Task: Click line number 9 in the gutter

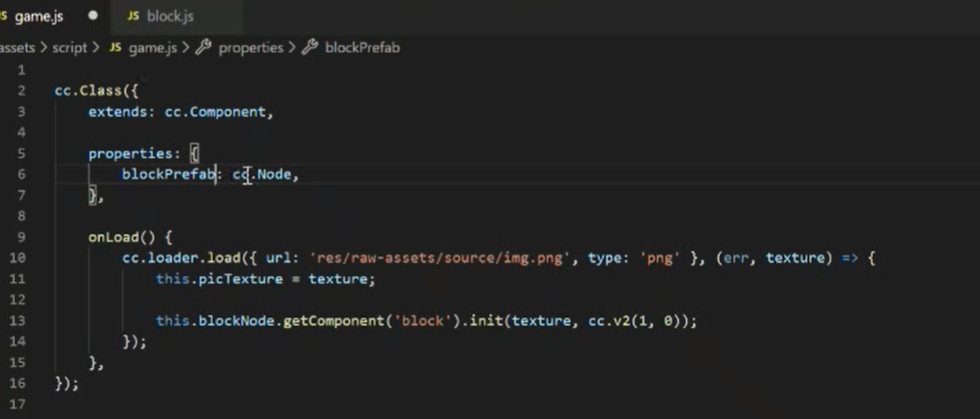Action: pos(20,237)
